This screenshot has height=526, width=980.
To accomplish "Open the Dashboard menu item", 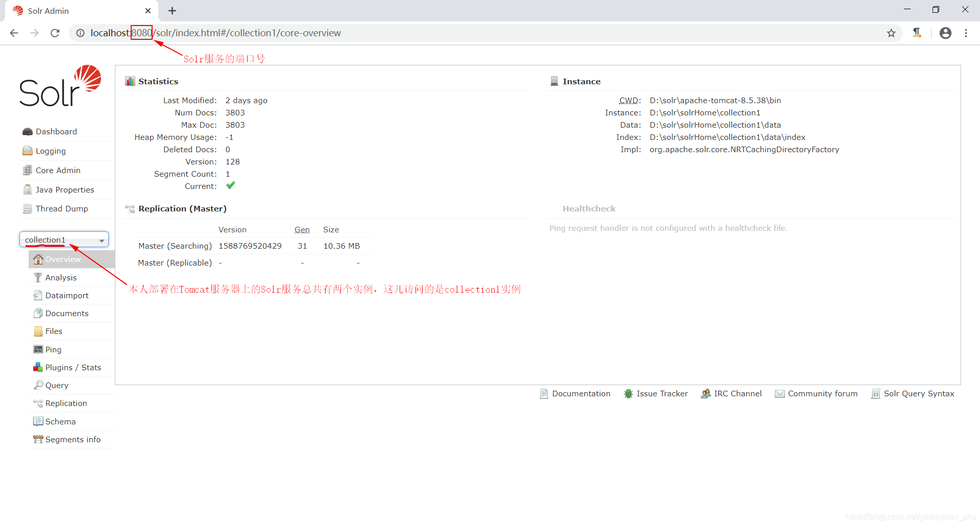I will coord(56,132).
